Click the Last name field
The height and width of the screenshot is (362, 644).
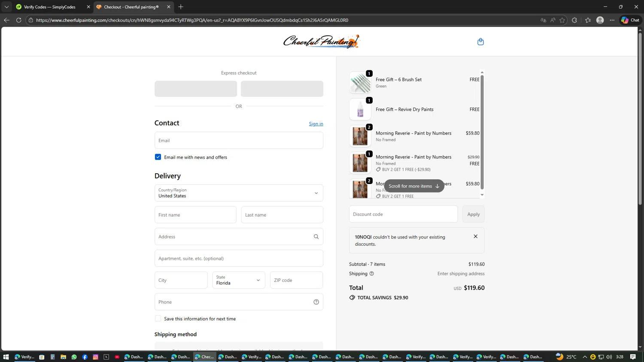(282, 215)
